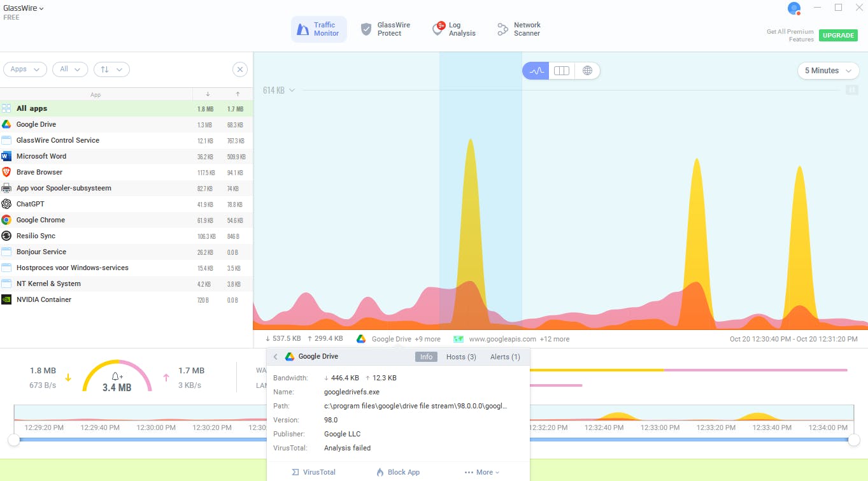Viewport: 868px width, 481px height.
Task: Open the Traffic Monitor tab
Action: [x=319, y=29]
